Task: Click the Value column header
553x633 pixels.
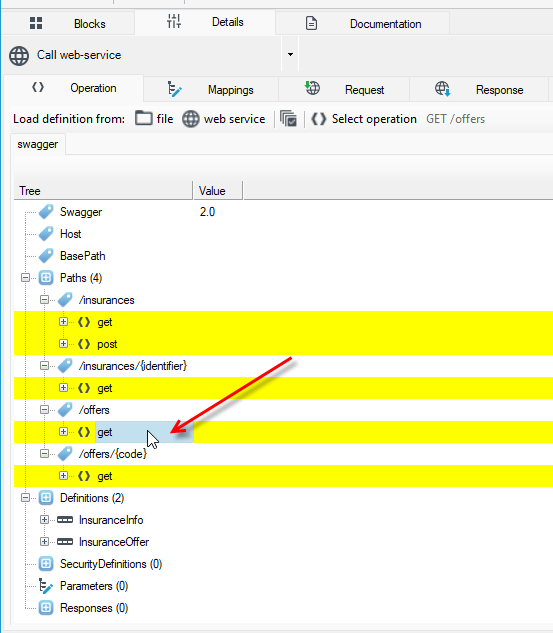Action: pyautogui.click(x=218, y=191)
